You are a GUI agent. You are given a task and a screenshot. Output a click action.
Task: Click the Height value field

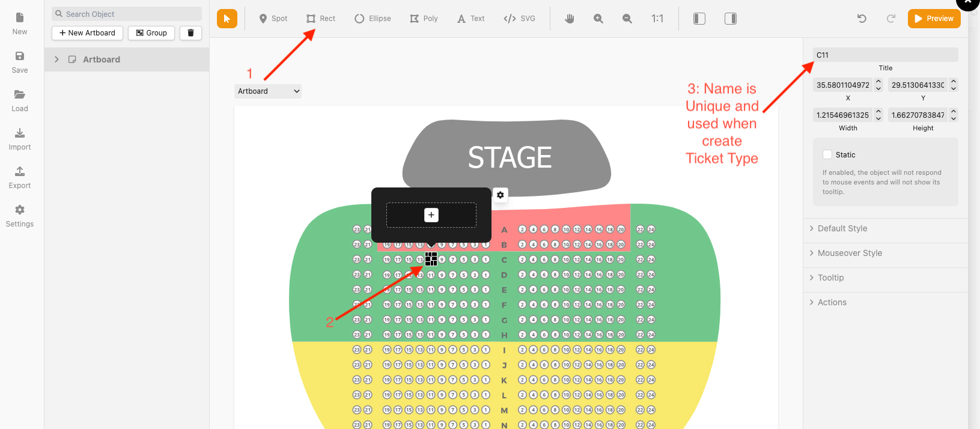click(918, 115)
